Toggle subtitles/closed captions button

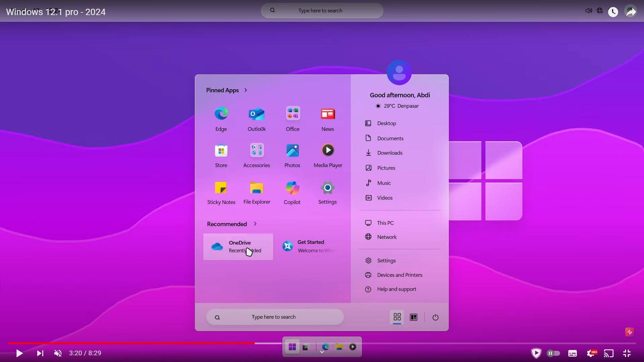point(572,353)
